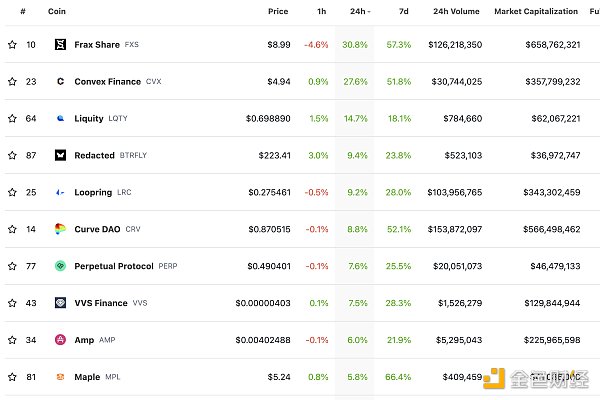600x400 pixels.
Task: Select the $223.41 price value
Action: coord(275,155)
